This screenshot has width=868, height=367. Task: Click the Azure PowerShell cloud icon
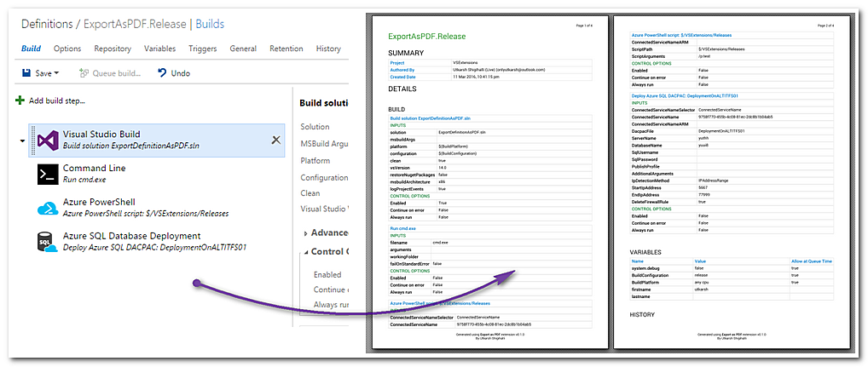pyautogui.click(x=47, y=209)
